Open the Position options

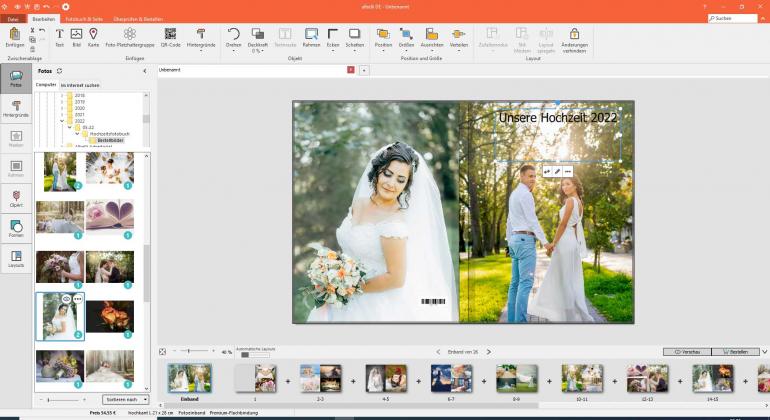pos(383,39)
